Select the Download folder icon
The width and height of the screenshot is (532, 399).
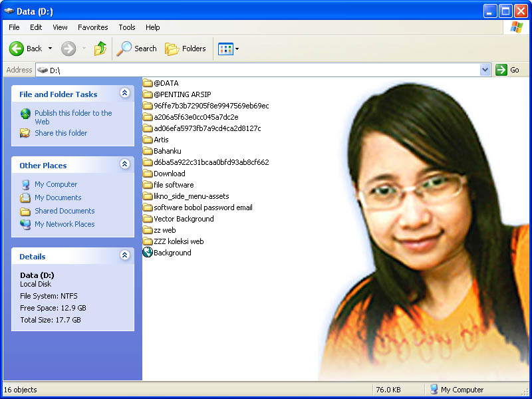tap(148, 174)
